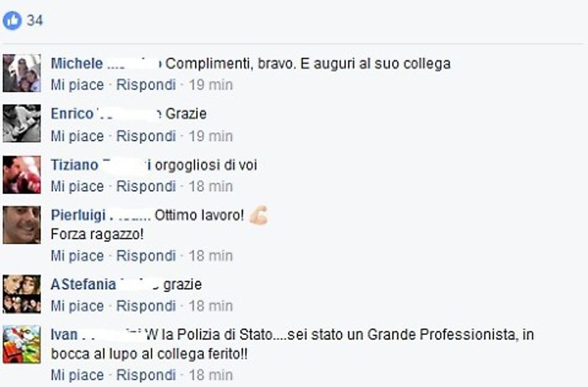Click the blue thumbs-up like icon
Screen dimensions: 588x387
click(12, 21)
